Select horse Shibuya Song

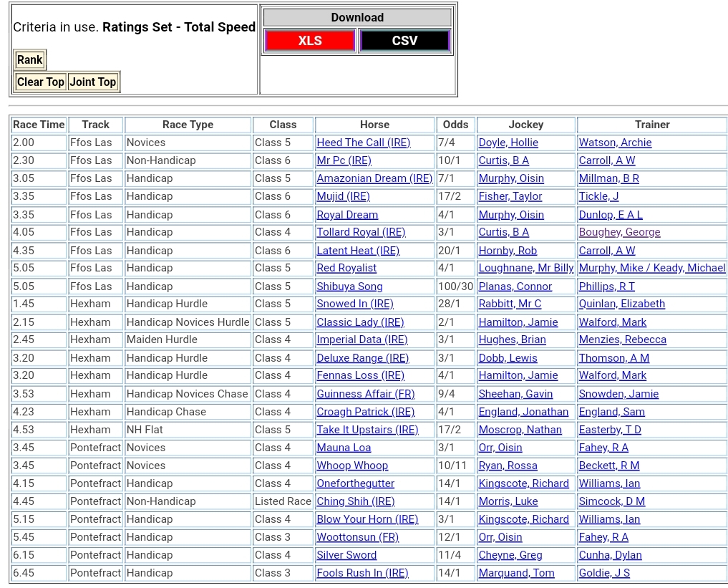(x=349, y=286)
